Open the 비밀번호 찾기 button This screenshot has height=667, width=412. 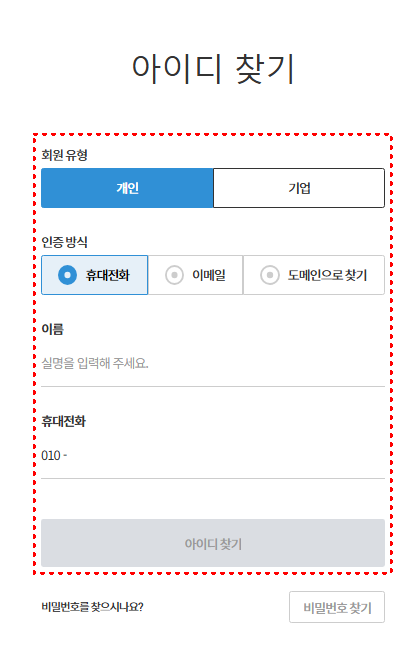pyautogui.click(x=337, y=607)
